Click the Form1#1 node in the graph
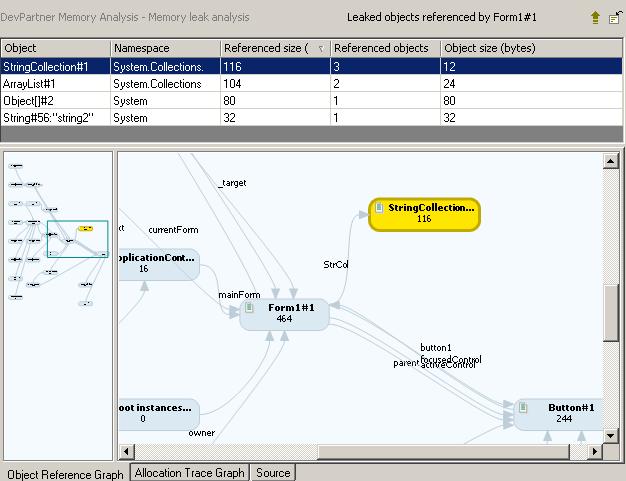This screenshot has height=481, width=626. [x=284, y=313]
